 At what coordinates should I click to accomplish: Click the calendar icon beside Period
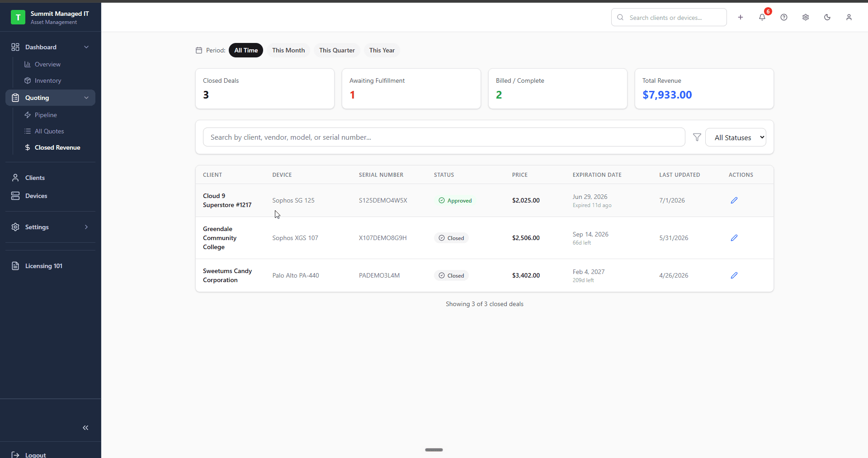[x=199, y=50]
